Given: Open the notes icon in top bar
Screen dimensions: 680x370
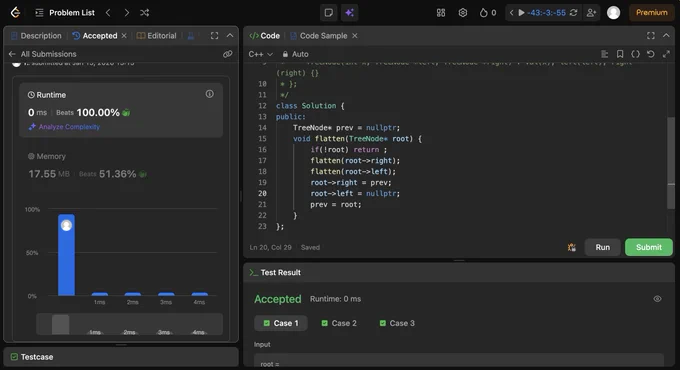Looking at the screenshot, I should [329, 13].
